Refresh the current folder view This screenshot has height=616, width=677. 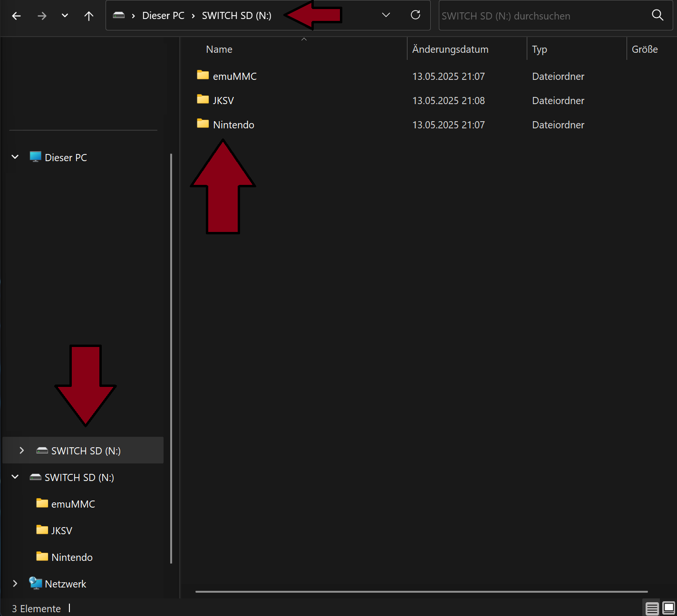[415, 15]
